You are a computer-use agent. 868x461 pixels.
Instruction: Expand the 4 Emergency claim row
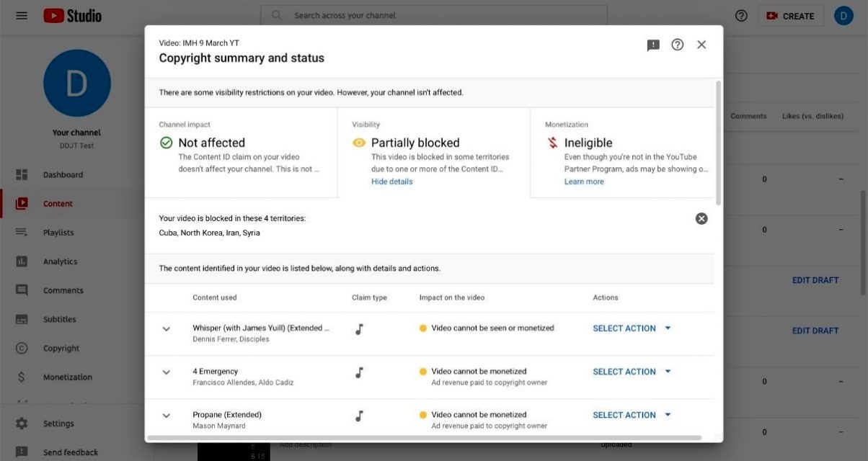(167, 372)
